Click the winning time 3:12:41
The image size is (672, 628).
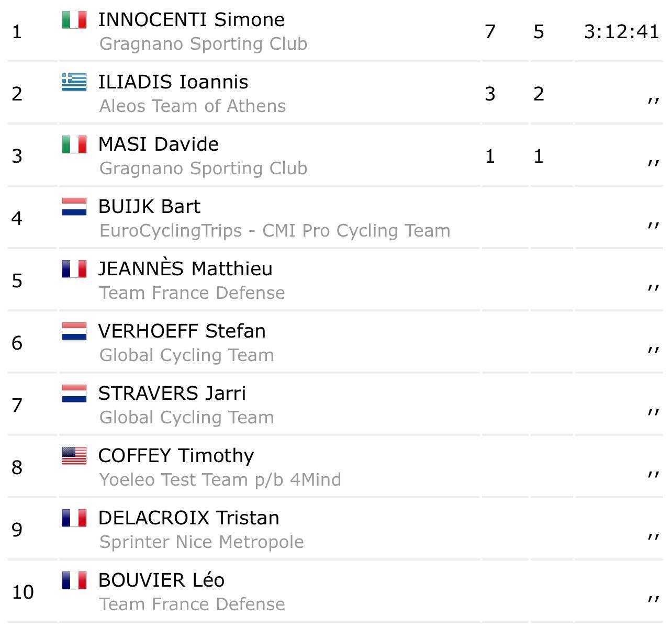point(621,32)
